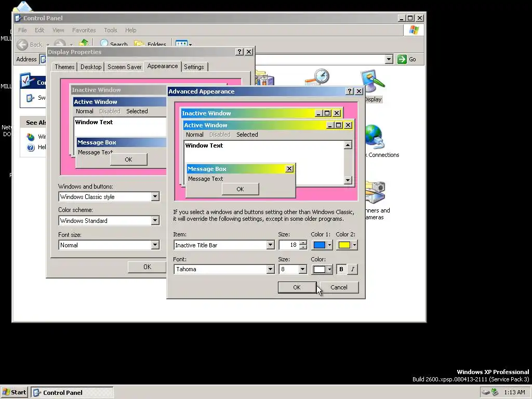The width and height of the screenshot is (532, 399).
Task: Close the Display Properties dialog
Action: tap(249, 51)
